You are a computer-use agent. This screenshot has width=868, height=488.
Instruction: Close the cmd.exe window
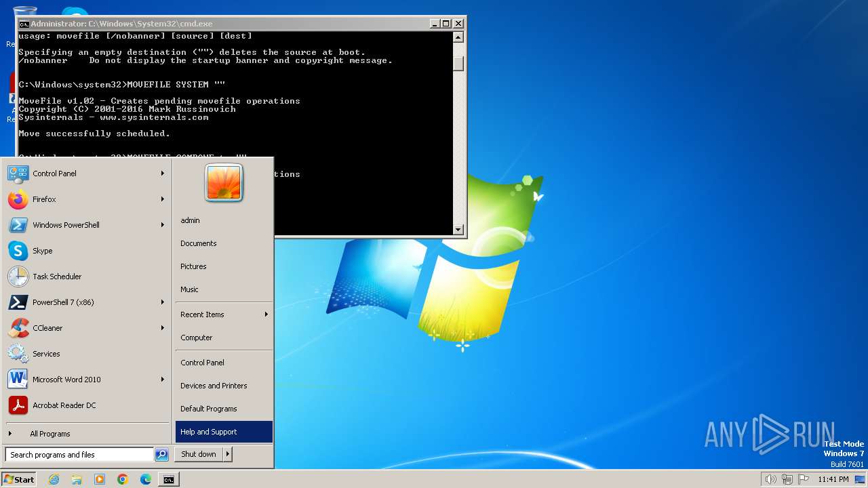[x=458, y=23]
